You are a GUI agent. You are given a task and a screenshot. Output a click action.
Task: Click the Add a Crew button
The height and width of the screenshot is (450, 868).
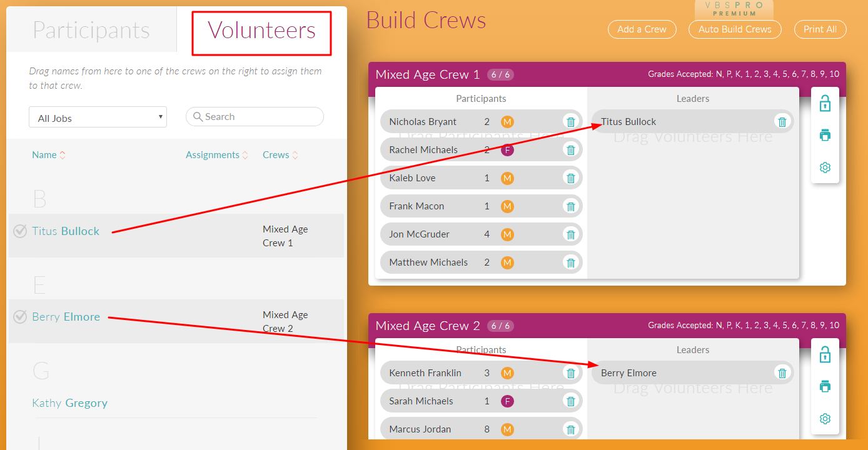coord(642,29)
